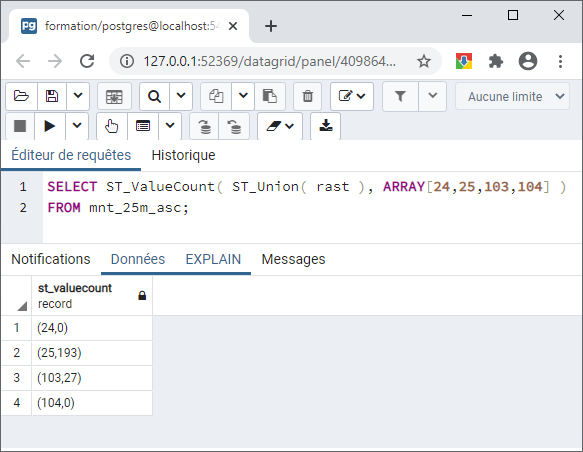Viewport: 583px width, 452px height.
Task: Click the Find magnifier icon
Action: point(154,96)
